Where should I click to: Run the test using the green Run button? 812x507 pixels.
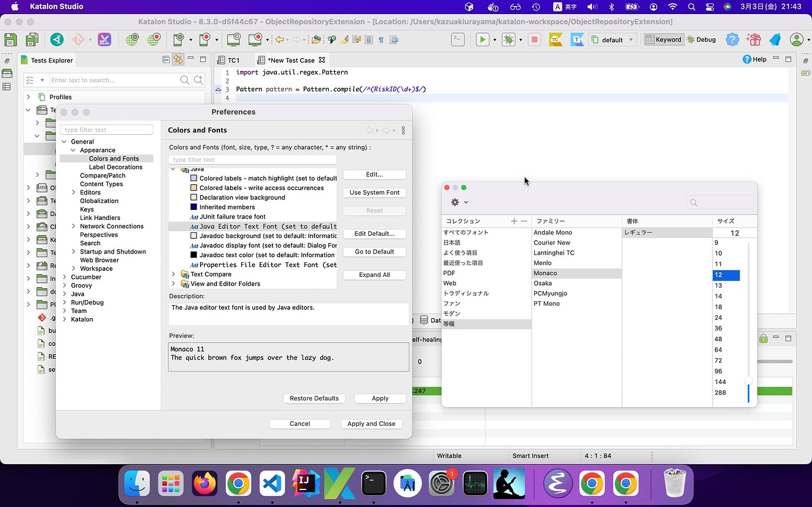tap(482, 39)
